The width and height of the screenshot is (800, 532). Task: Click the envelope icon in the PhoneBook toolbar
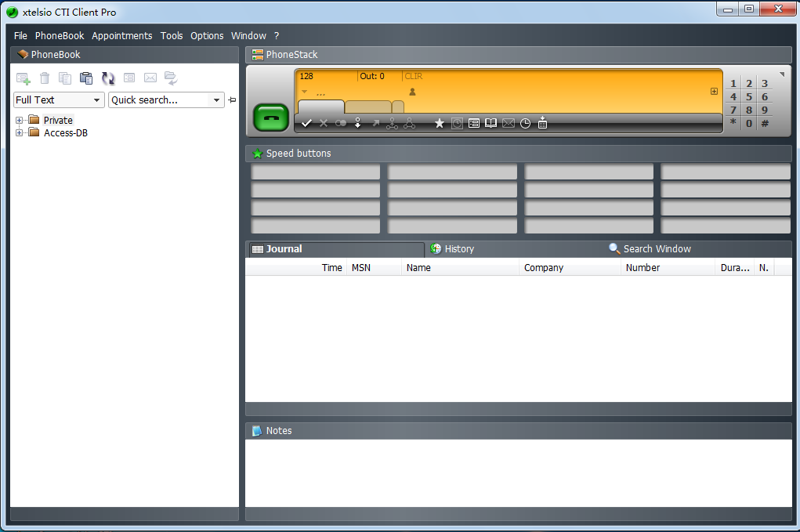150,78
